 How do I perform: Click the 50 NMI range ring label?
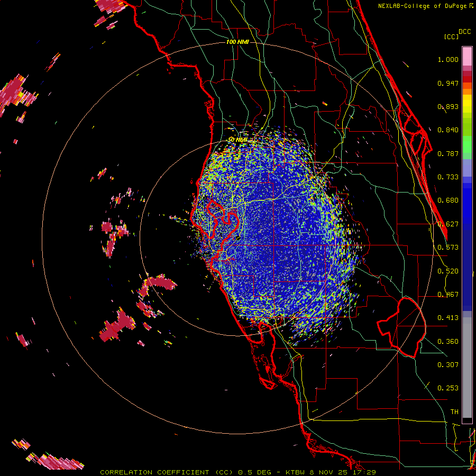pos(237,140)
